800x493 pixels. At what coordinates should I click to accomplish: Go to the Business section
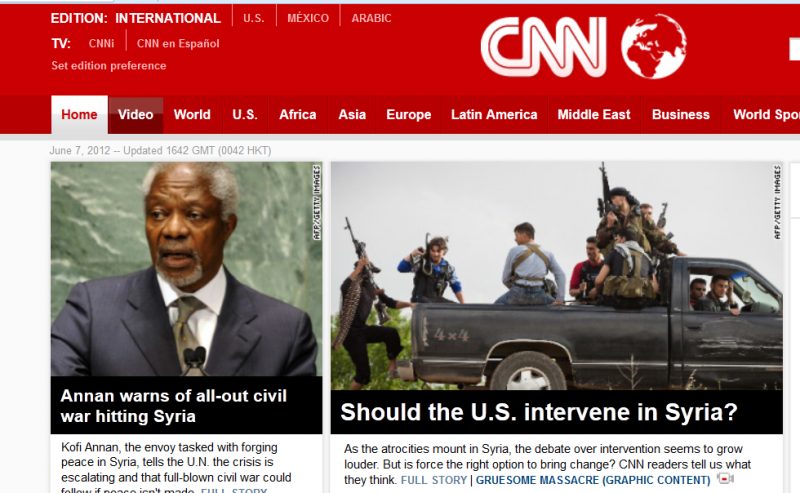681,115
